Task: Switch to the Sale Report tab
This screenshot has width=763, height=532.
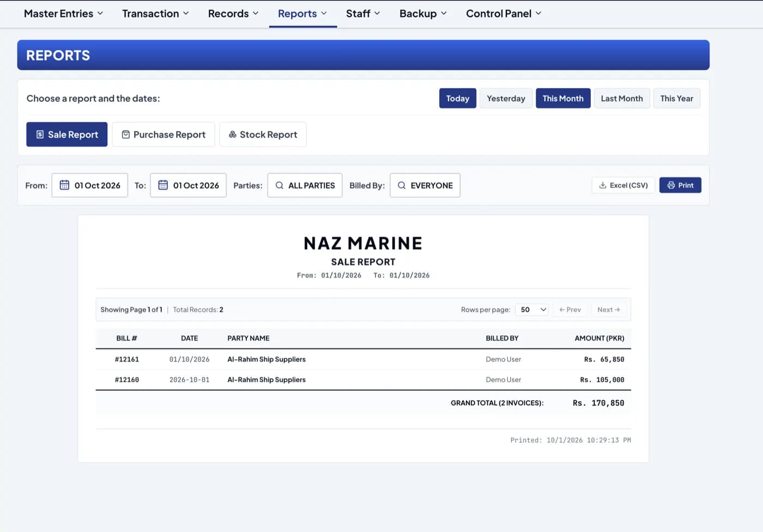Action: 67,134
